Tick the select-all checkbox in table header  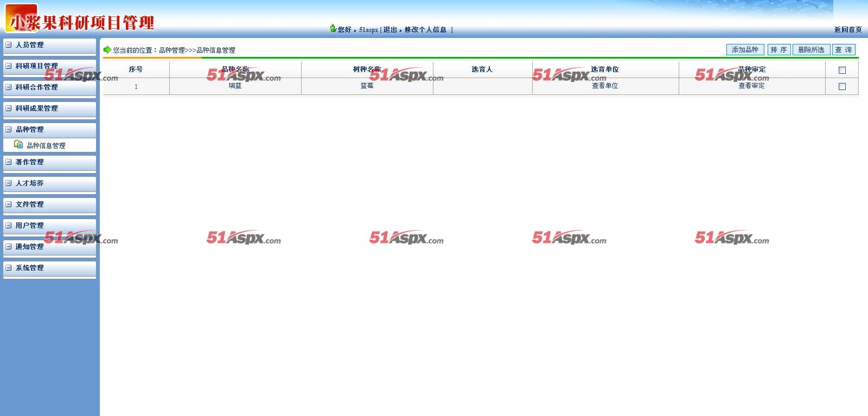(842, 70)
